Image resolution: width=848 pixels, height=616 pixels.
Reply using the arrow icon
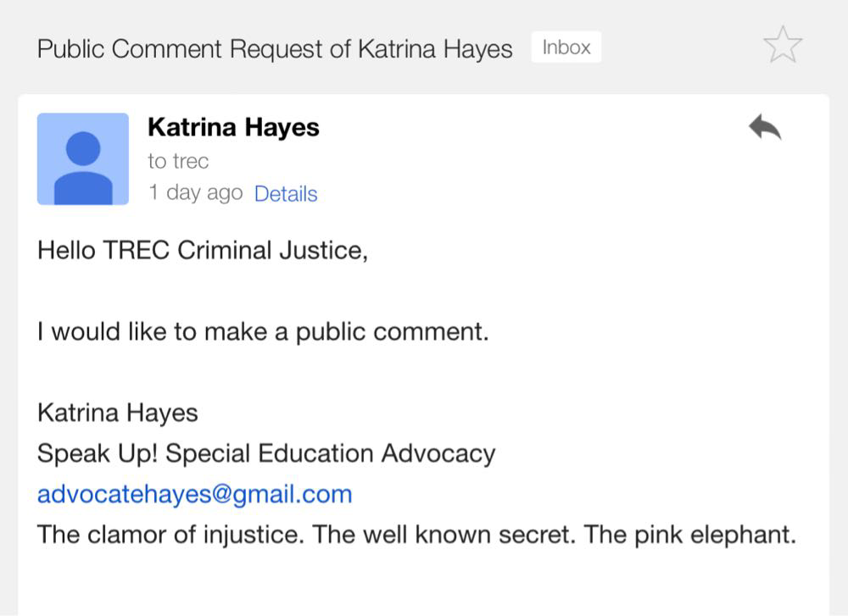tap(765, 127)
